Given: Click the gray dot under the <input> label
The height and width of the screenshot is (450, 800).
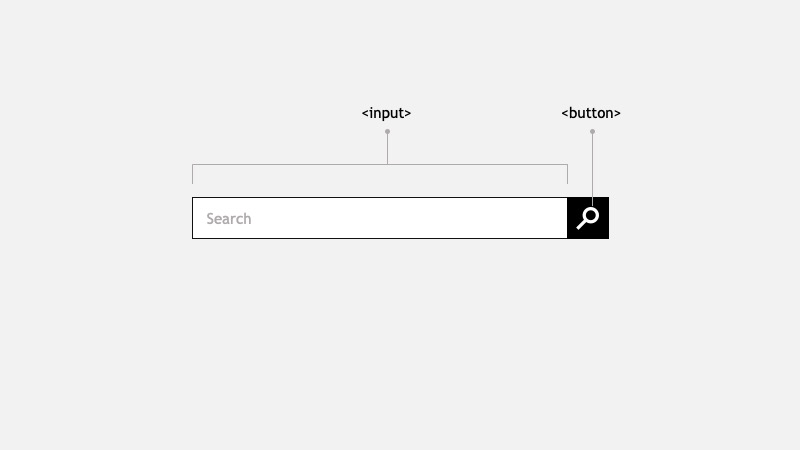Looking at the screenshot, I should (x=387, y=132).
